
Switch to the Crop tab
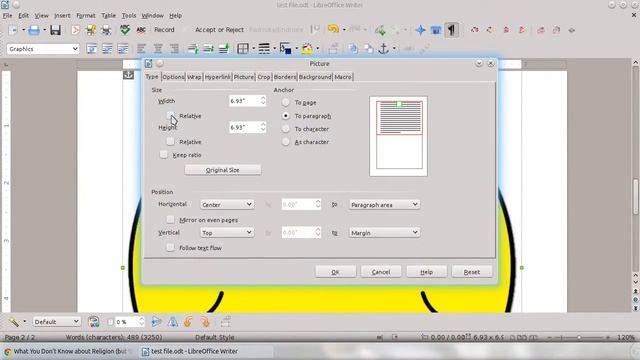(264, 77)
